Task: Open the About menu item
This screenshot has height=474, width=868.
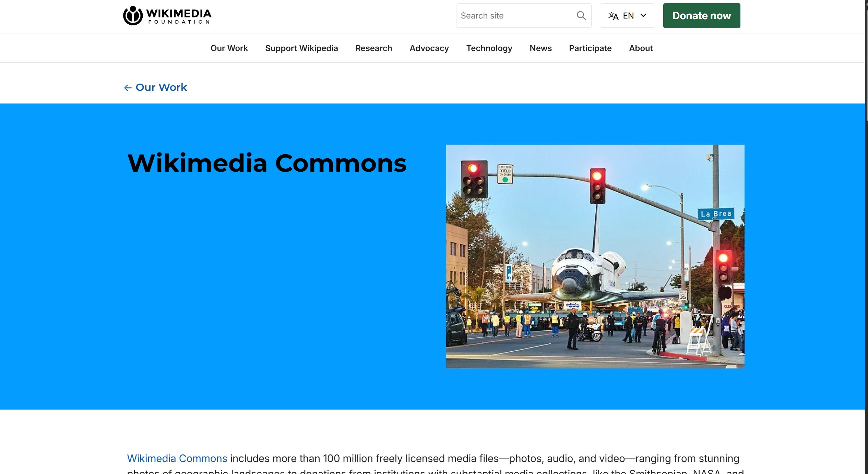Action: coord(641,48)
